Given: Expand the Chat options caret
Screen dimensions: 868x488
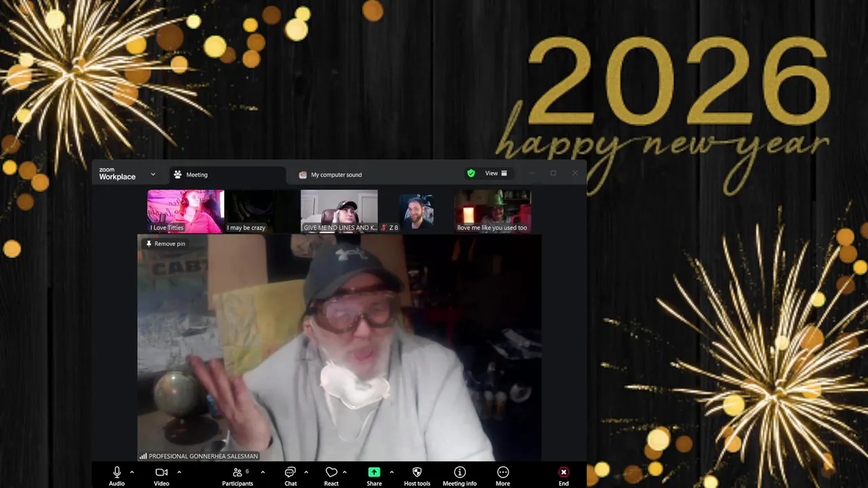Looking at the screenshot, I should point(306,472).
